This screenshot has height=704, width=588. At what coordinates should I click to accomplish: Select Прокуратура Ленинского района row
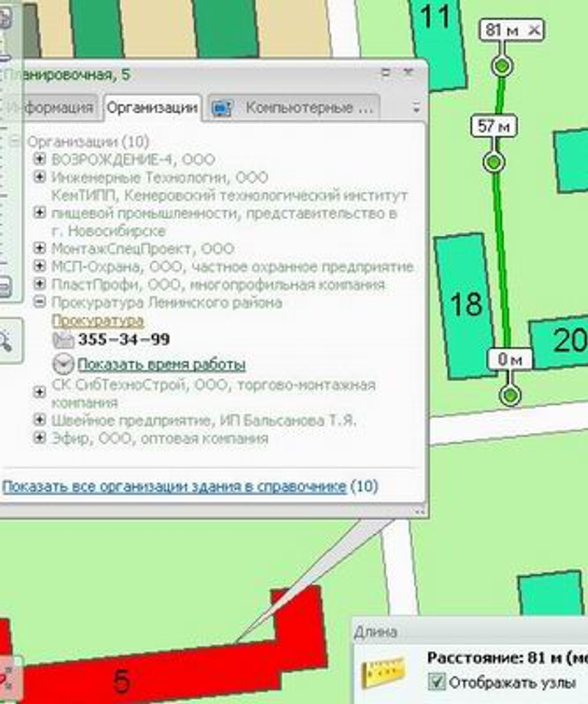tap(167, 303)
